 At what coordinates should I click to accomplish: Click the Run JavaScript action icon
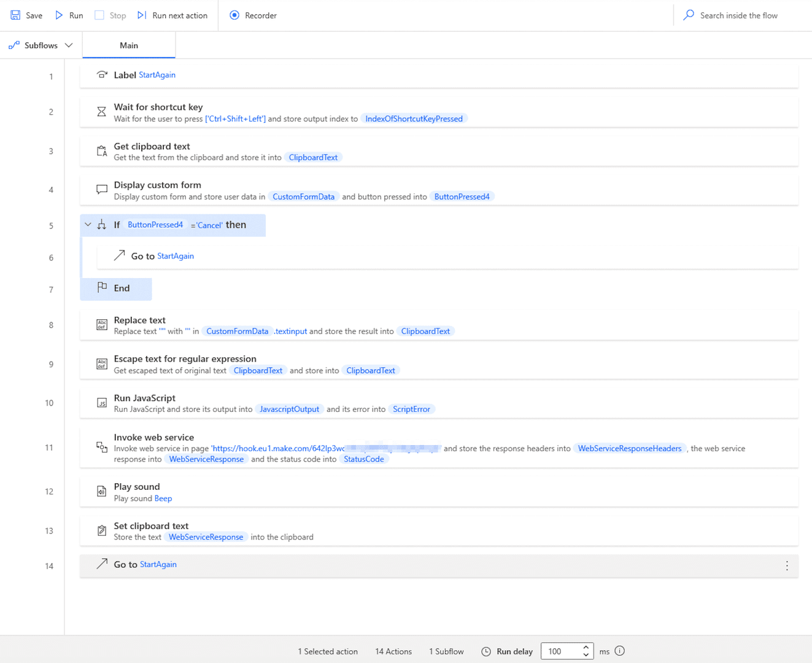coord(101,403)
